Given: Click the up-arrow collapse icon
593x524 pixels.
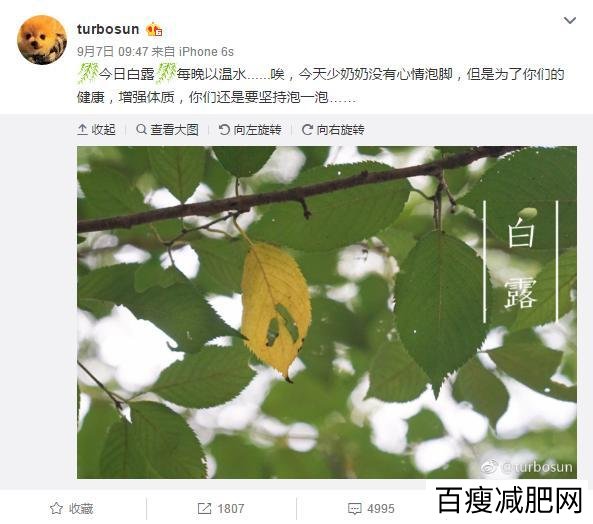Looking at the screenshot, I should pos(82,130).
